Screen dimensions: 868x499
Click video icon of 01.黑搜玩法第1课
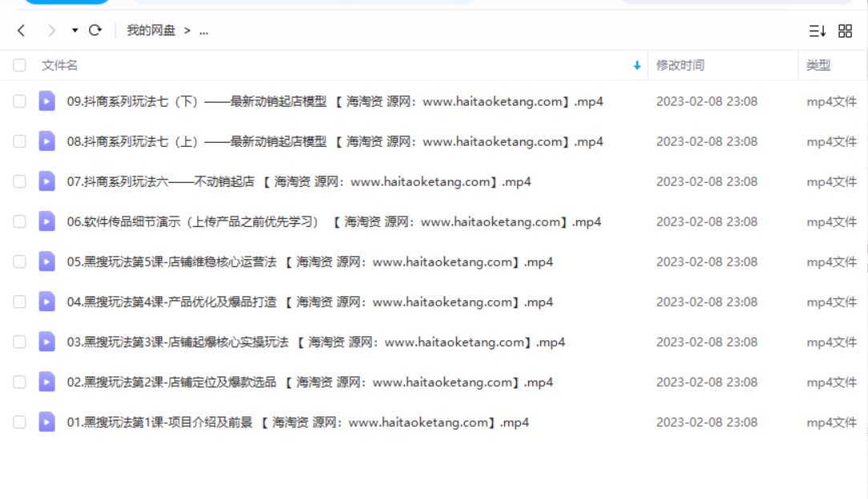[46, 422]
